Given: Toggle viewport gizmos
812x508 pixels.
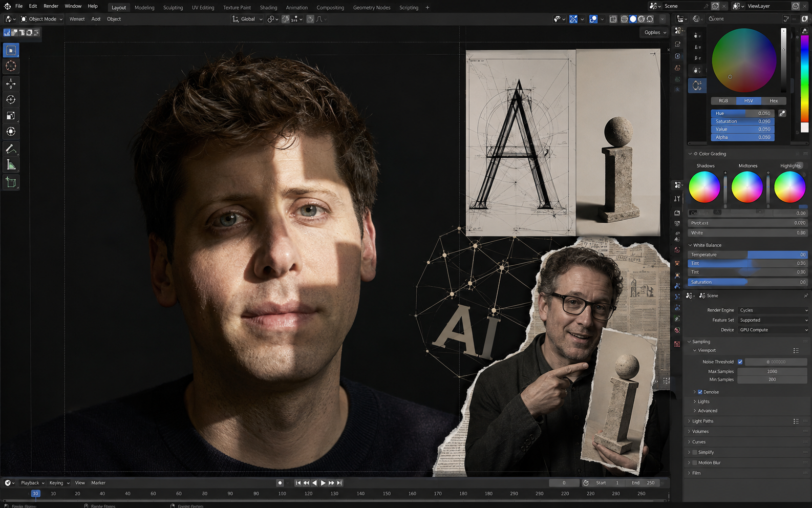Looking at the screenshot, I should click(x=573, y=19).
